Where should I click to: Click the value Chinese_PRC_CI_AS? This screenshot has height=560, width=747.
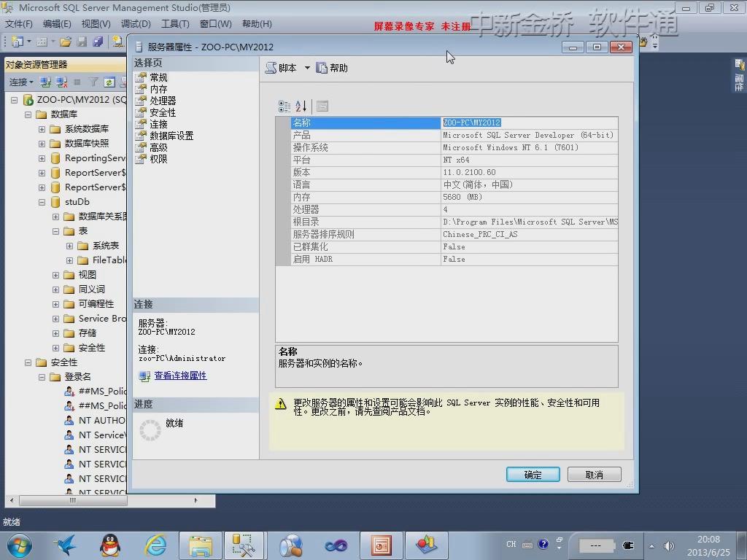tap(480, 234)
